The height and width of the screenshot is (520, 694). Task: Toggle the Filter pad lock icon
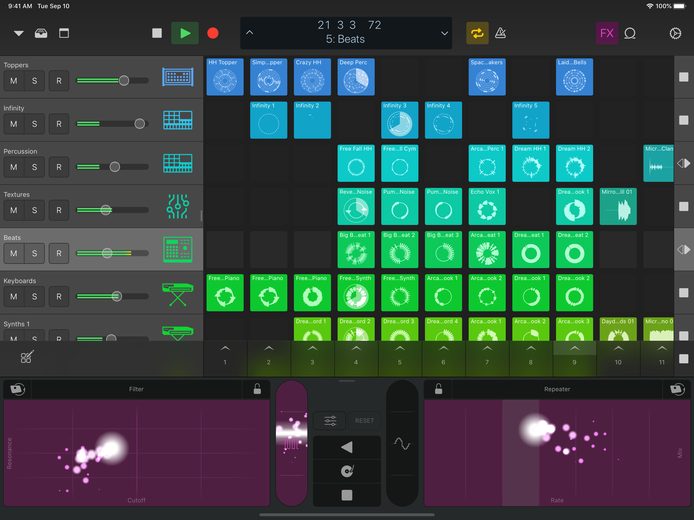[x=257, y=389]
